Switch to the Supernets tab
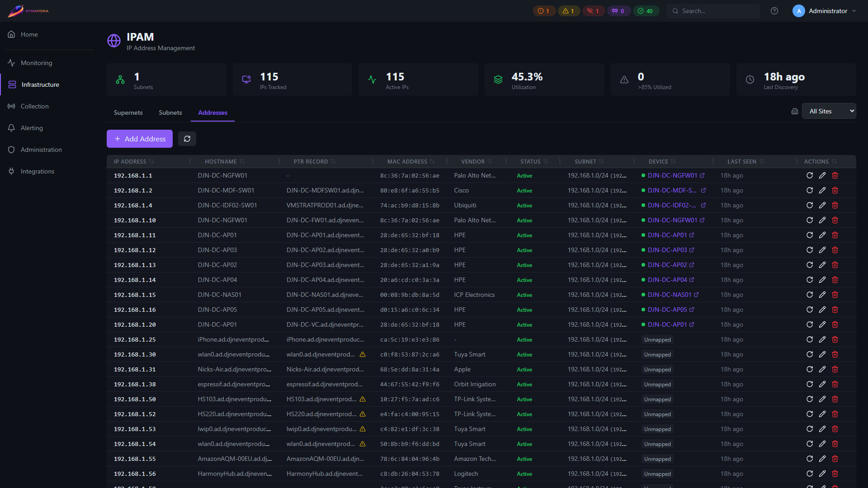Image resolution: width=868 pixels, height=488 pixels. pos(128,113)
